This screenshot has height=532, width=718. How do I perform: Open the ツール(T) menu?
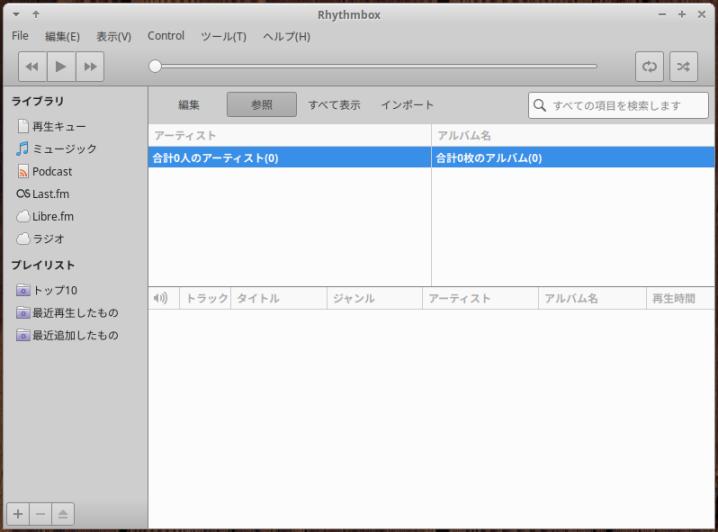pos(223,36)
